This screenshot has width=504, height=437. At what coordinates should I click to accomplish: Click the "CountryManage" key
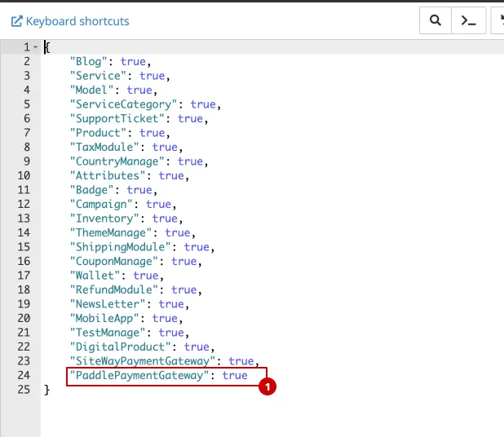coord(117,161)
